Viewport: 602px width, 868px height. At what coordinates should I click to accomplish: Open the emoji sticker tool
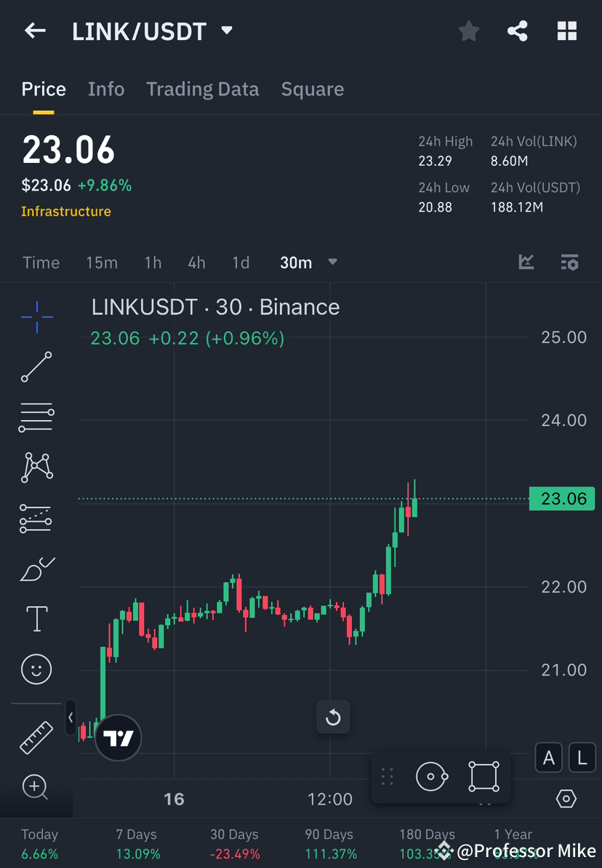point(36,669)
